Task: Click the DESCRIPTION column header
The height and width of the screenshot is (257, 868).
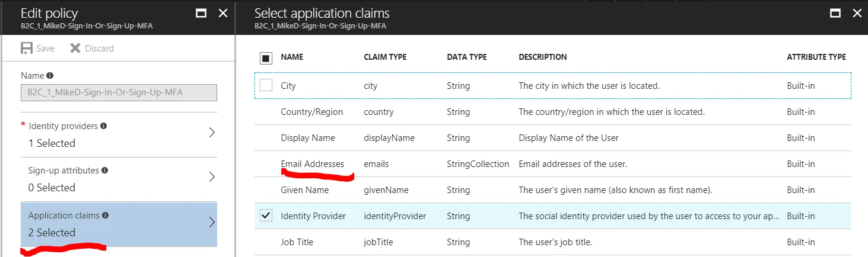Action: (x=542, y=57)
